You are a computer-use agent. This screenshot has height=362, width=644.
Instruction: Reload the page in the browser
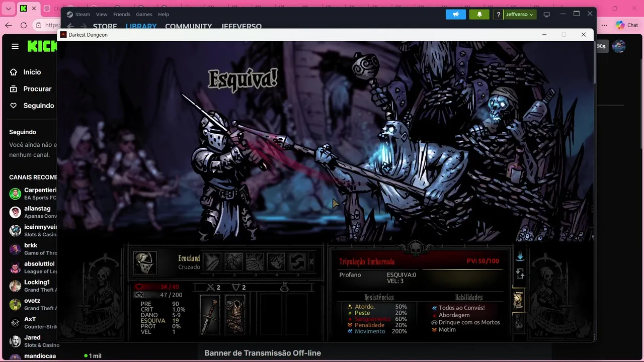24,25
